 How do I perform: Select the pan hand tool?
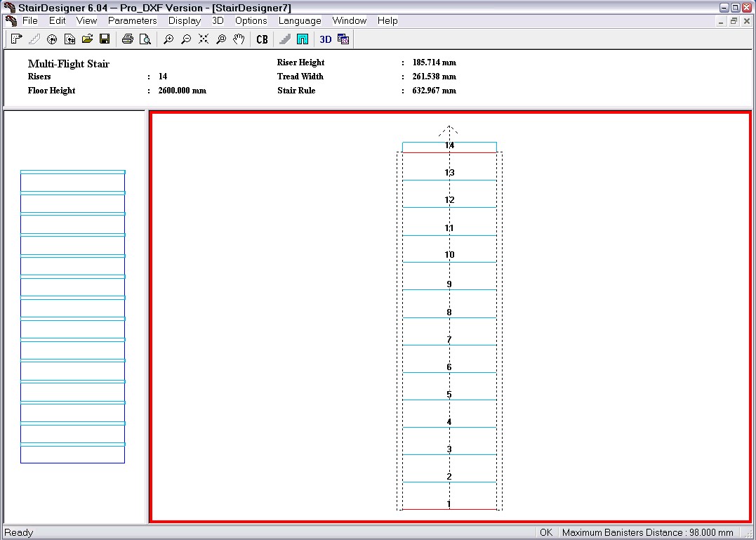(239, 39)
